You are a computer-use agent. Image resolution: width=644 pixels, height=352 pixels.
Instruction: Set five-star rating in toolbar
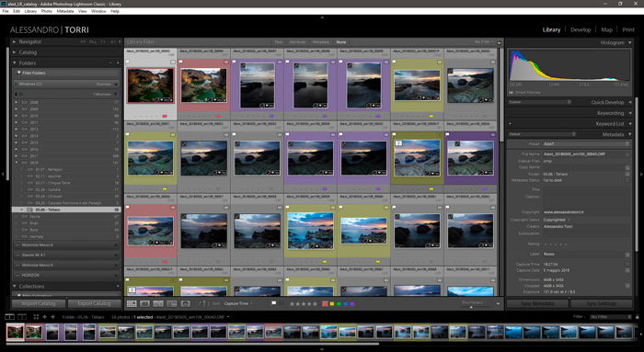point(315,304)
